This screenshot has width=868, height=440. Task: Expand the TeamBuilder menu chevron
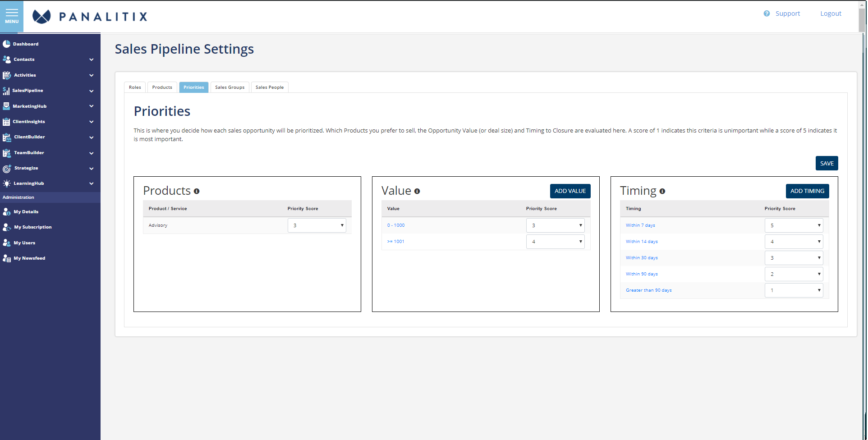point(92,153)
